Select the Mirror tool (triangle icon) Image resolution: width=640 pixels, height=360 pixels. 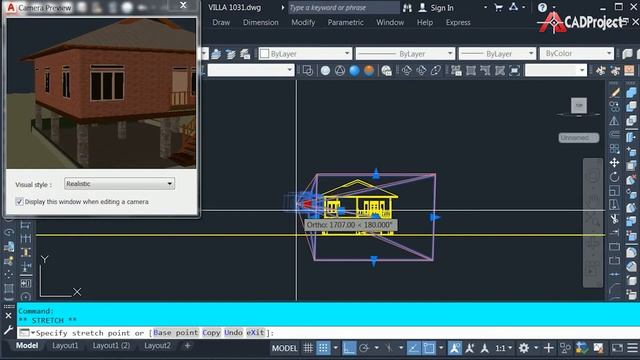coord(615,120)
